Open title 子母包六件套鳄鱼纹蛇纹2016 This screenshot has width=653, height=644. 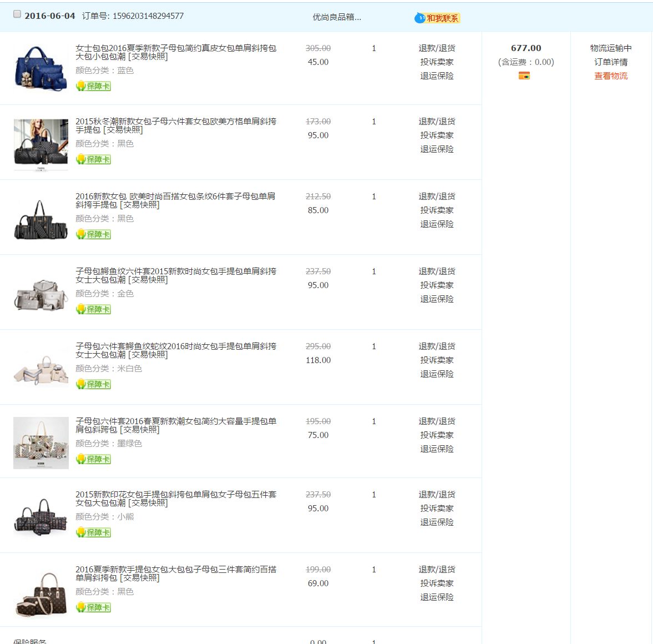[x=176, y=350]
